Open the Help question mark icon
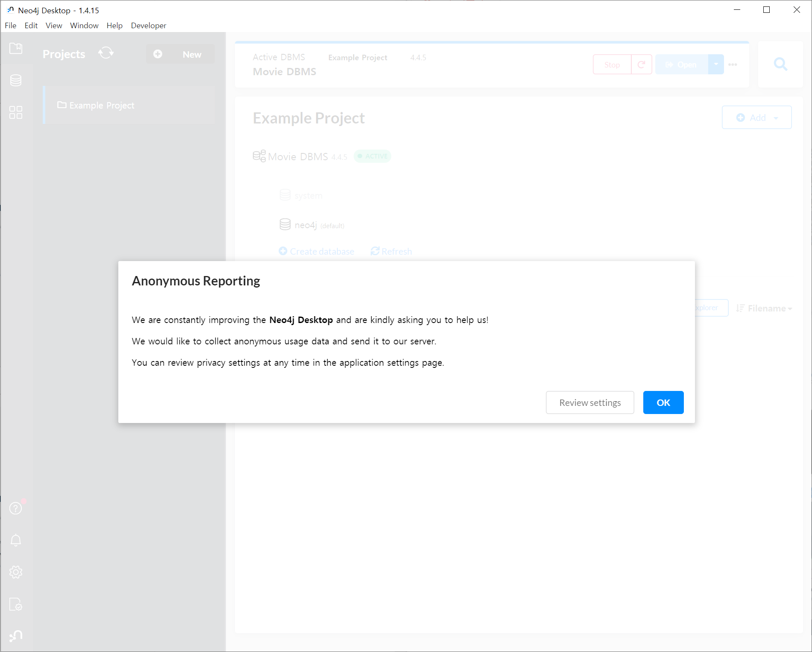812x652 pixels. (x=16, y=508)
